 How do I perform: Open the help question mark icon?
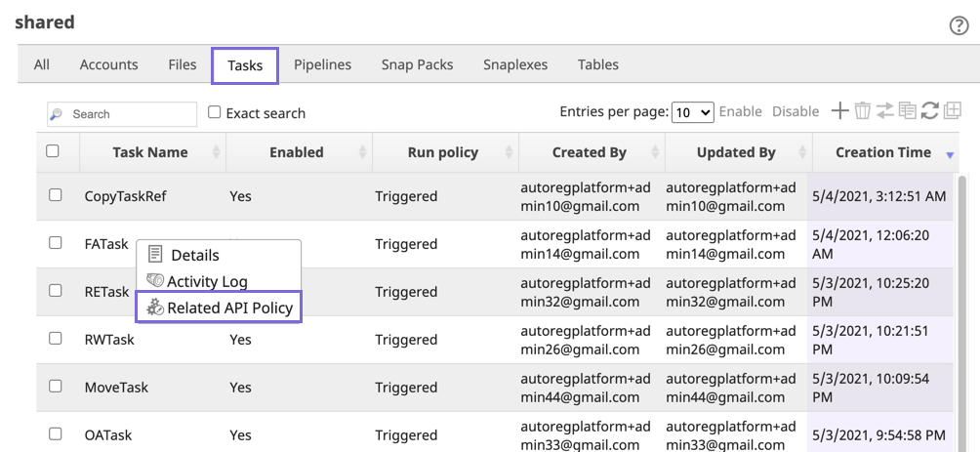coord(959,25)
